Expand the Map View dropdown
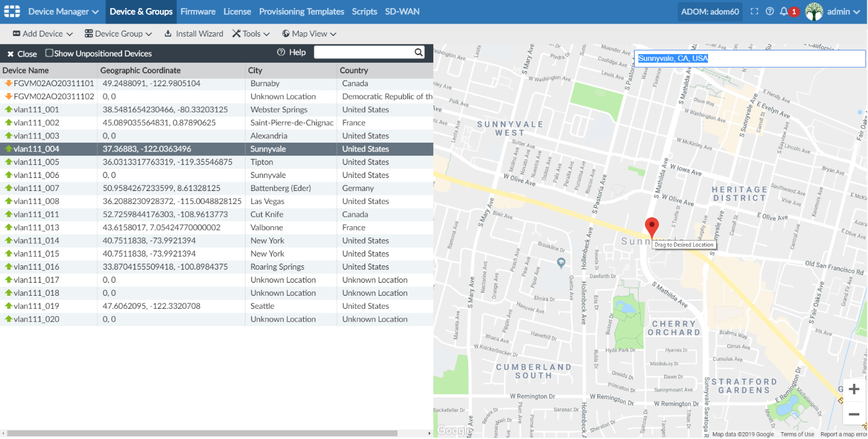This screenshot has width=868, height=439. 309,34
